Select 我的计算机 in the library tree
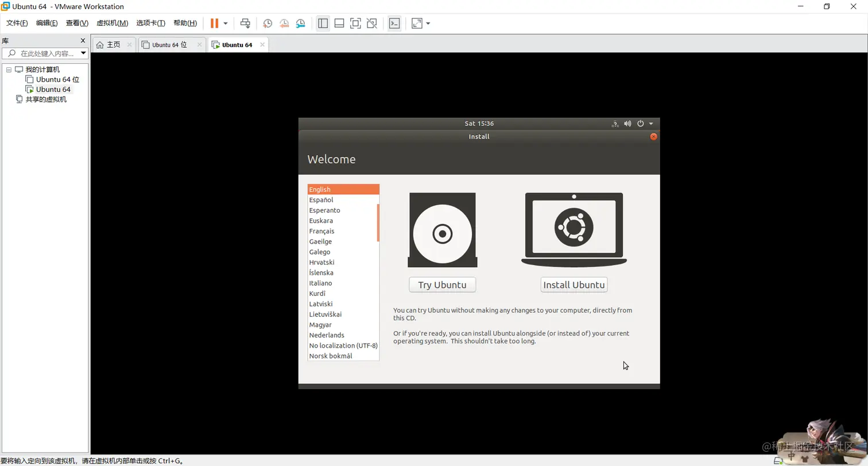Screen dimensions: 868x466 (x=42, y=70)
